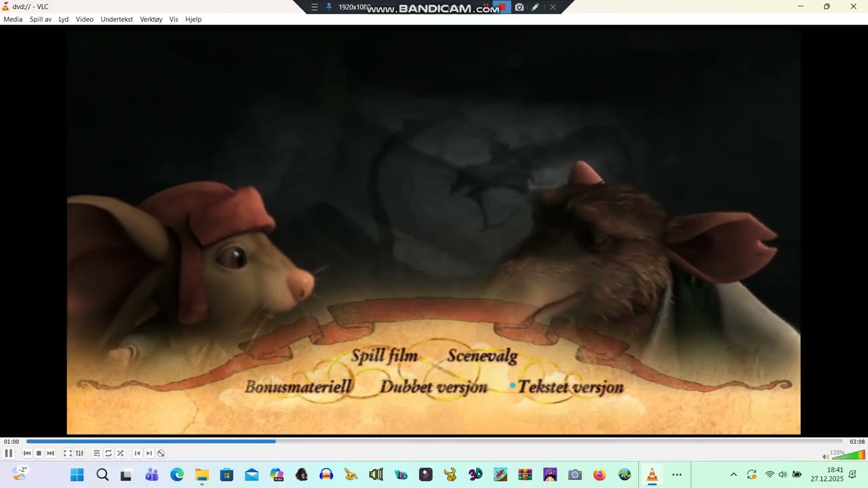Stop playback with the stop button
Screen dimensions: 868x488
(x=39, y=453)
